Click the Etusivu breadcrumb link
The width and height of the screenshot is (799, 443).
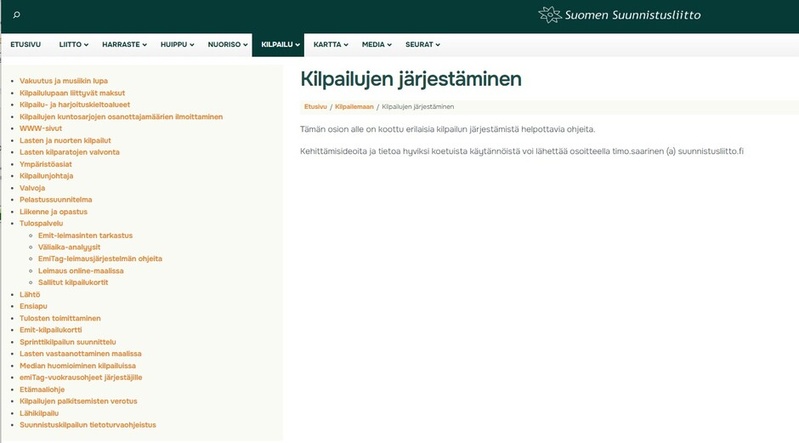[x=315, y=106]
